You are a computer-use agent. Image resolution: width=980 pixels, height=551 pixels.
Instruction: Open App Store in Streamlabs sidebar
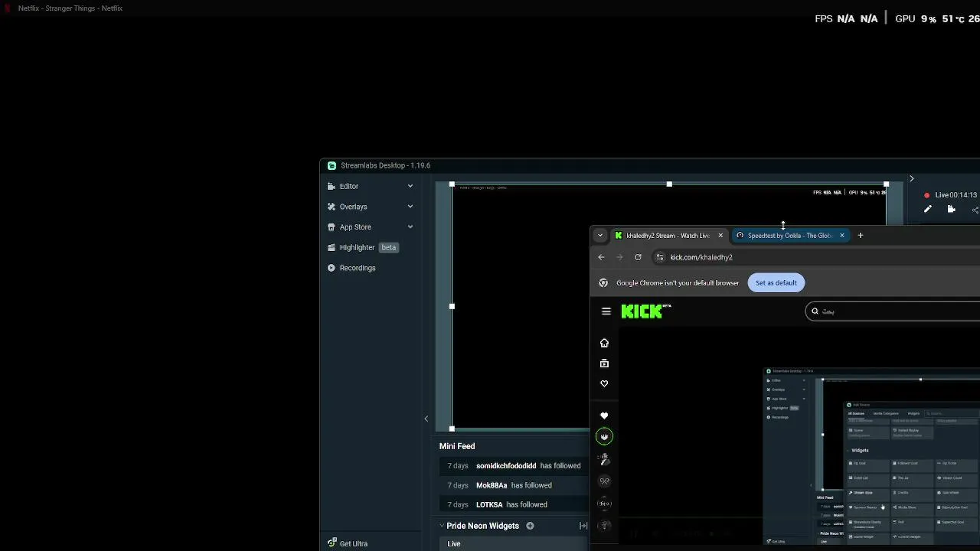(x=370, y=227)
